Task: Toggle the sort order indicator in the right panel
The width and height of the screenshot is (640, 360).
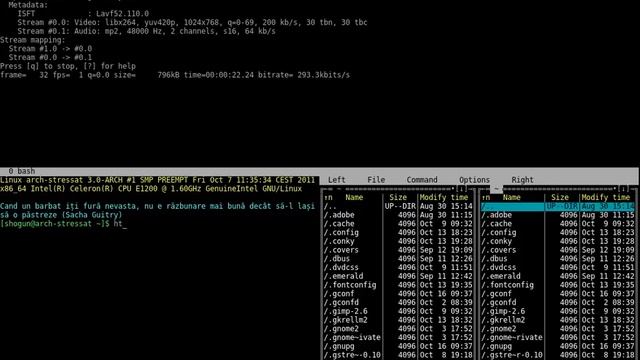Action: click(x=486, y=198)
